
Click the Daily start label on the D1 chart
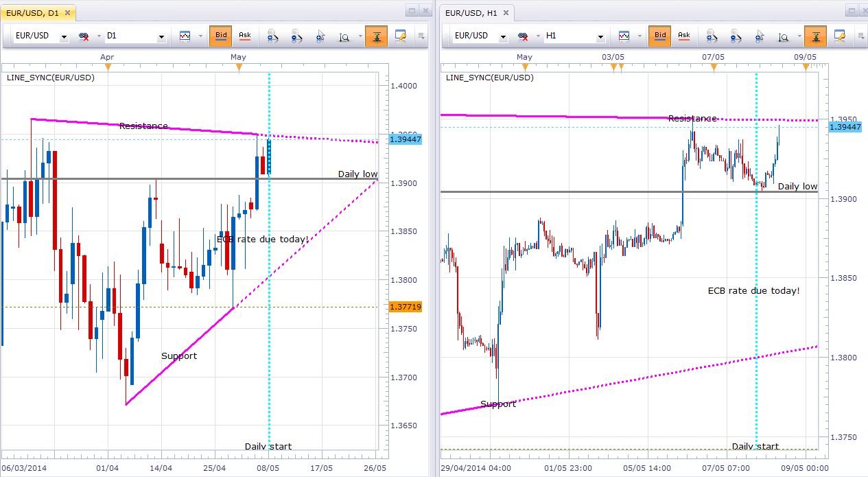tap(268, 446)
